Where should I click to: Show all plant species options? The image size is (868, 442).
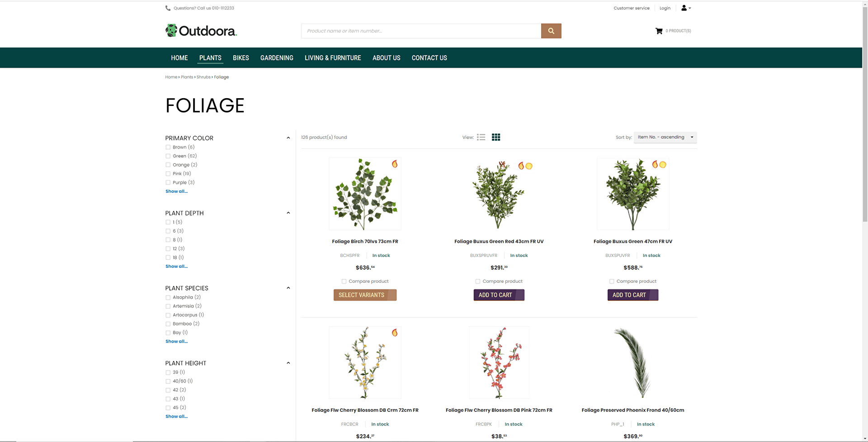(x=176, y=342)
